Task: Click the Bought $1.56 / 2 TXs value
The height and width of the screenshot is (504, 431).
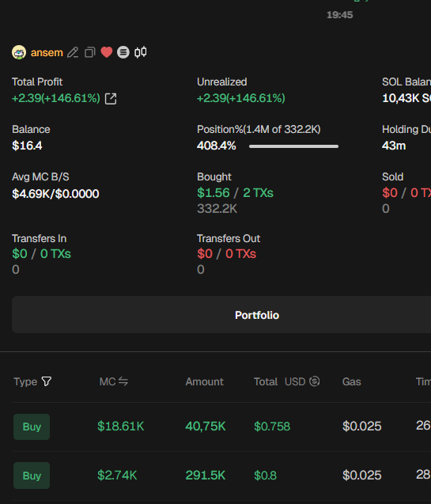Action: [x=235, y=193]
